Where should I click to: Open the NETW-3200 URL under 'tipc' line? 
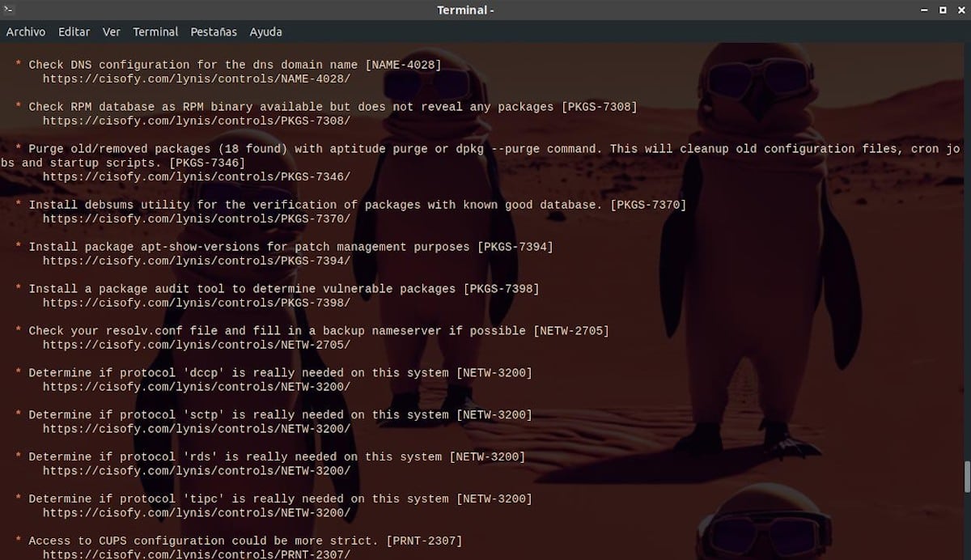point(197,513)
